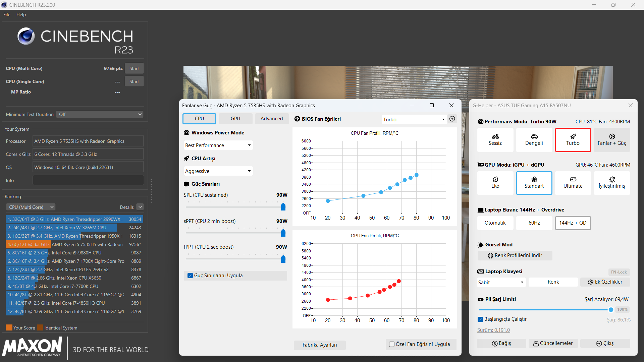
Task: Open Windows Power Mode dropdown
Action: click(218, 145)
